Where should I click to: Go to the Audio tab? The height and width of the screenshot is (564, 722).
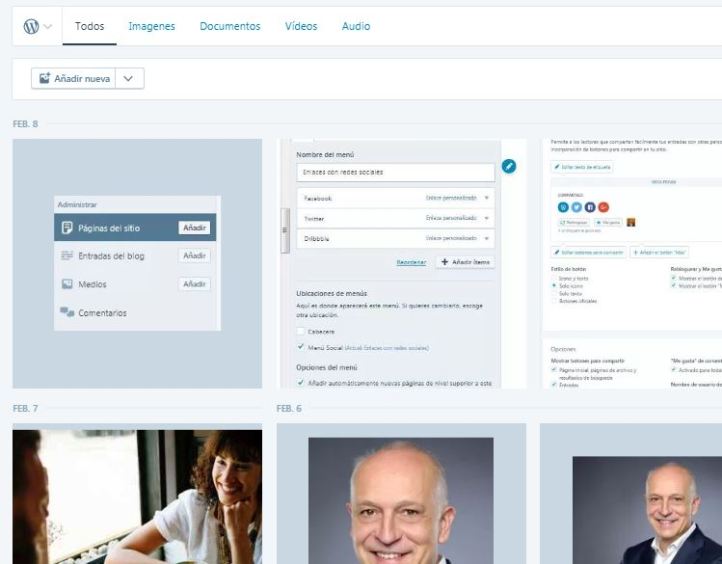(x=355, y=26)
